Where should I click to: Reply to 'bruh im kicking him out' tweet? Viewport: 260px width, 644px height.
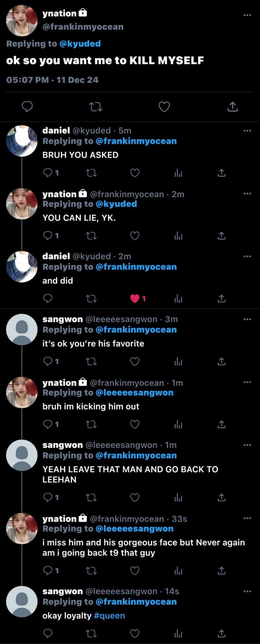48,424
